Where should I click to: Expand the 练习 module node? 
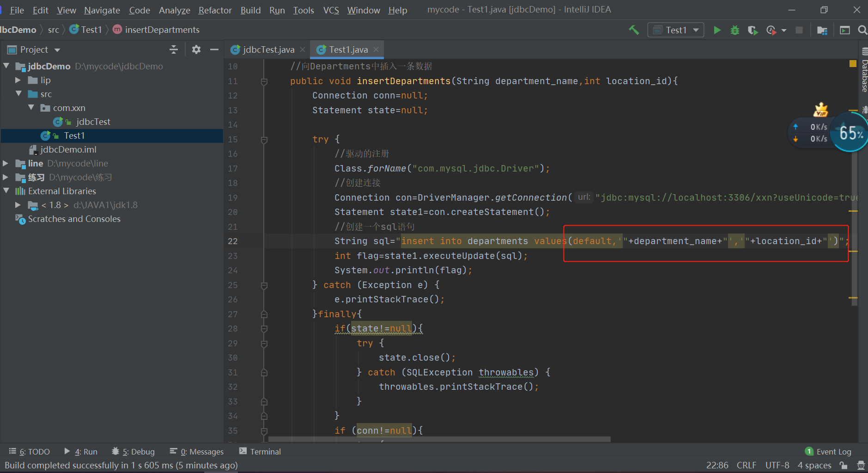pyautogui.click(x=6, y=177)
